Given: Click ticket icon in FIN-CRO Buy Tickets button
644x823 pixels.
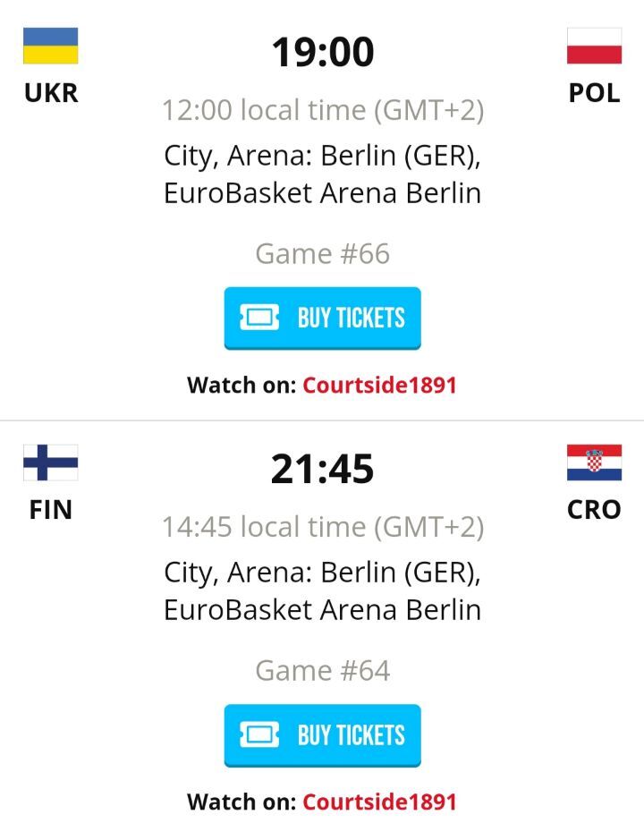Looking at the screenshot, I should [x=259, y=735].
